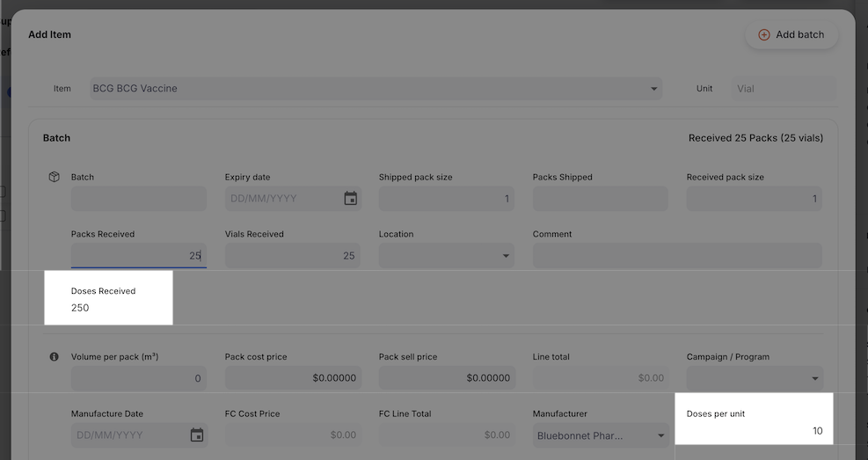This screenshot has width=868, height=460.
Task: Click the Comment input field
Action: pos(677,255)
